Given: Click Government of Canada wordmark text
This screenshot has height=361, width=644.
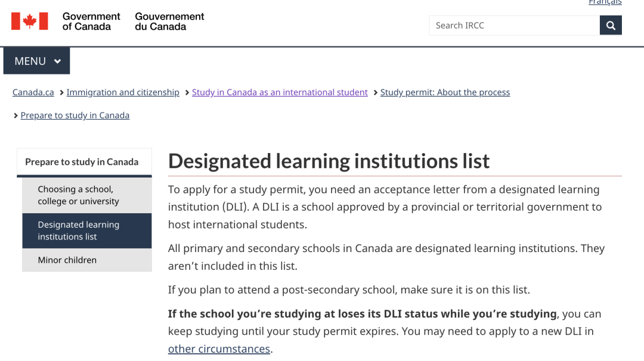Looking at the screenshot, I should click(x=91, y=21).
